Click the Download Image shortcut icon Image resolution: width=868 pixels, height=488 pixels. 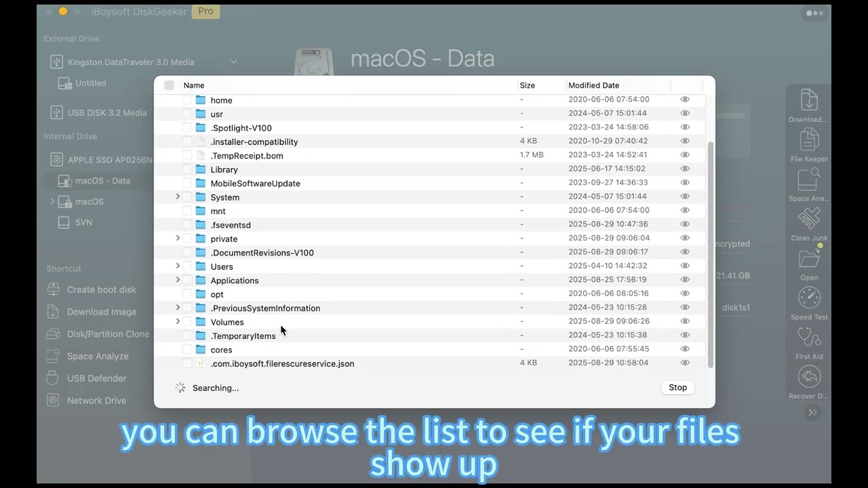[x=54, y=312]
